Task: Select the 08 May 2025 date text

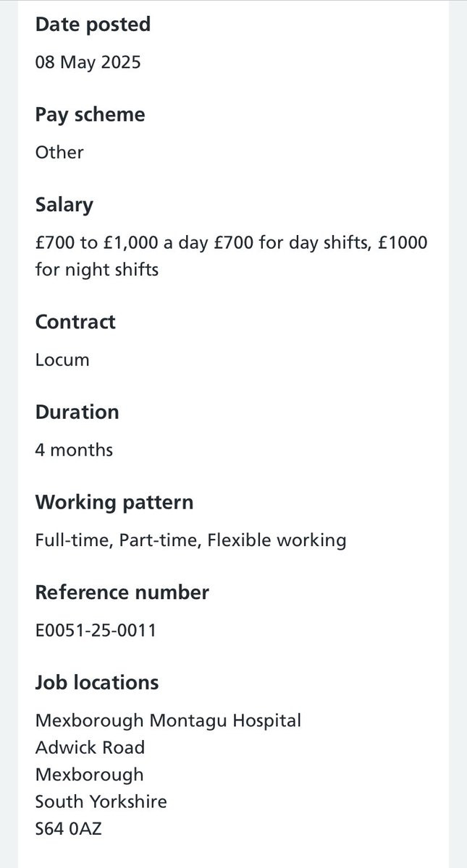Action: pyautogui.click(x=88, y=62)
